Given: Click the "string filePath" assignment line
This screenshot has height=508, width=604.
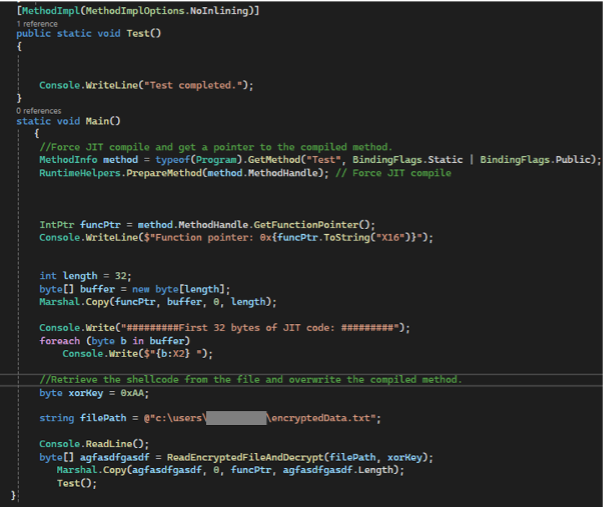Looking at the screenshot, I should coord(210,418).
